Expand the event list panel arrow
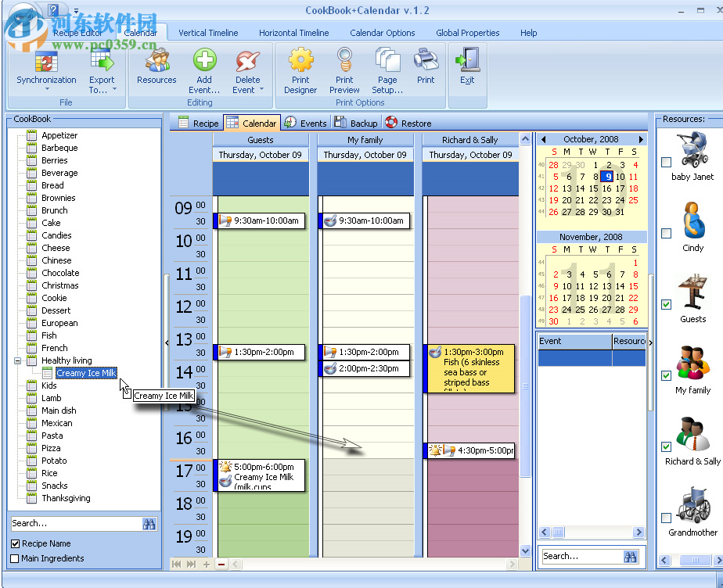 click(x=650, y=342)
